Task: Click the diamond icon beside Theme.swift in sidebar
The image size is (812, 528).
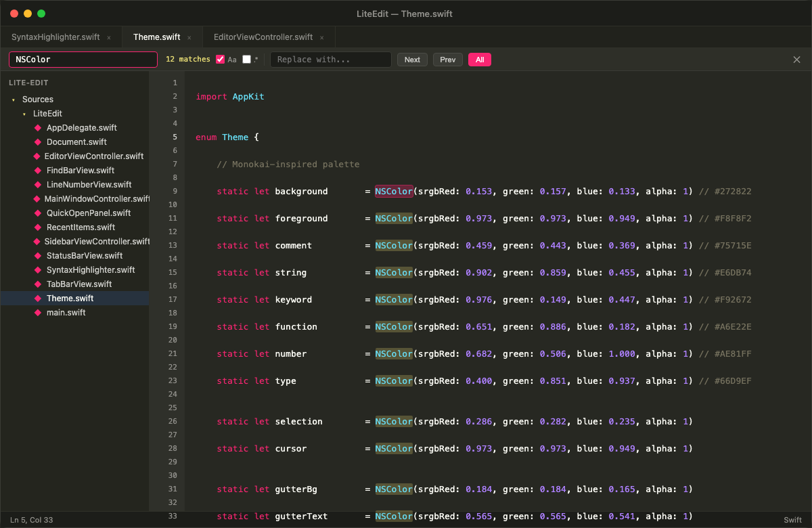Action: pyautogui.click(x=38, y=298)
